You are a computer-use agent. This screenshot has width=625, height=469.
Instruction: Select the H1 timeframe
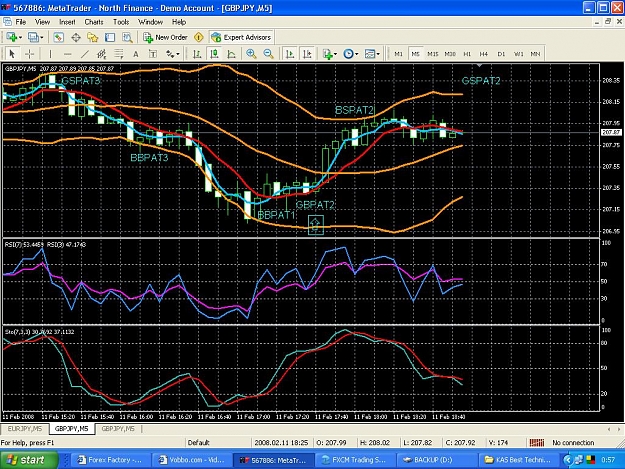(x=467, y=54)
